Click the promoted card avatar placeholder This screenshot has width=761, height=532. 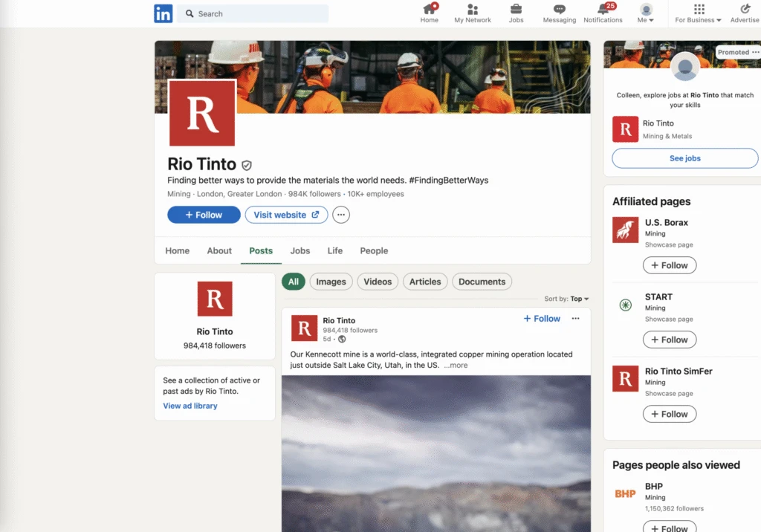pyautogui.click(x=684, y=66)
